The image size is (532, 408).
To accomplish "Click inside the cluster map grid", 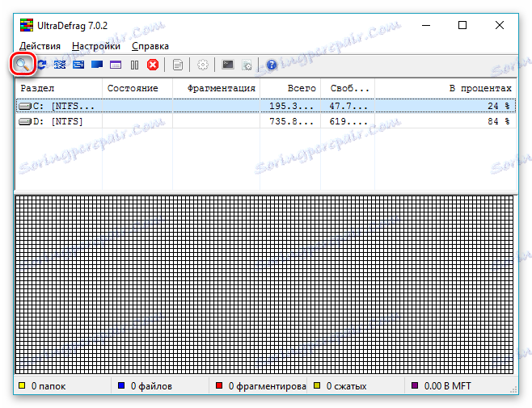I will pyautogui.click(x=264, y=285).
